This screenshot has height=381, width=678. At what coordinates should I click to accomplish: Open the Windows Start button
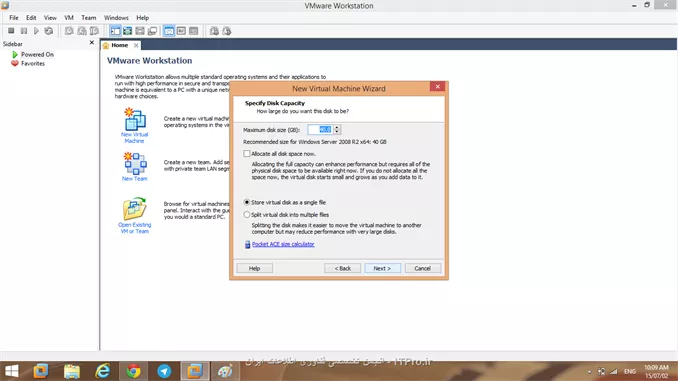pos(12,371)
